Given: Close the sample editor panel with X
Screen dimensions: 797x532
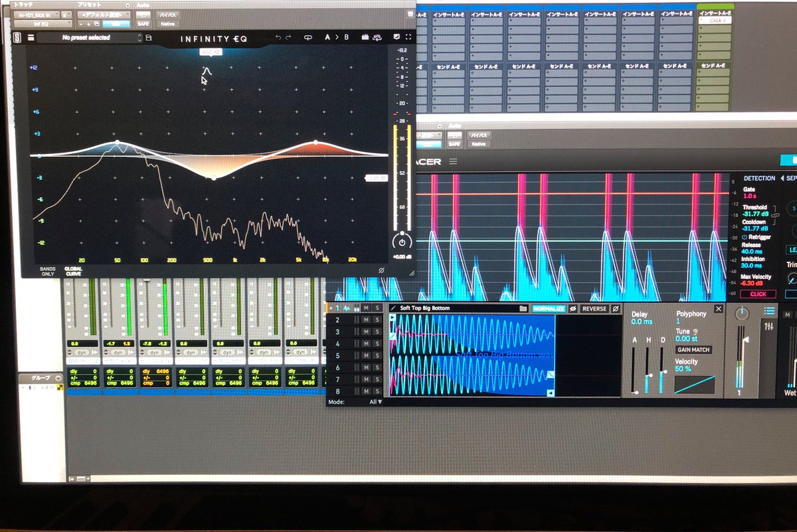Looking at the screenshot, I should click(719, 309).
